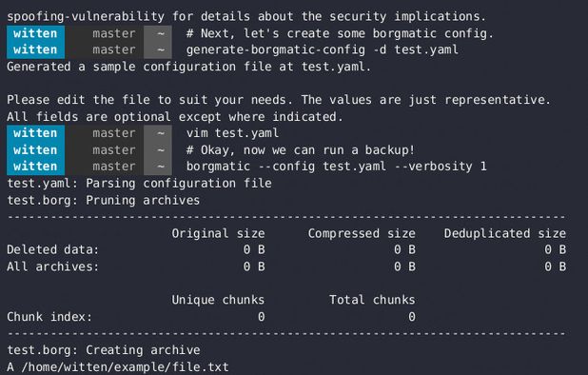Click the 'borgmatic --config test.yaml --verbosity 1' command
The height and width of the screenshot is (375, 588).
337,167
